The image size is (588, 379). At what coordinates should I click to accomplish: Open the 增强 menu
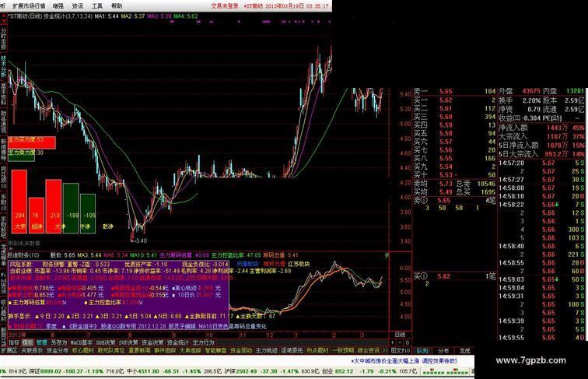(x=58, y=6)
